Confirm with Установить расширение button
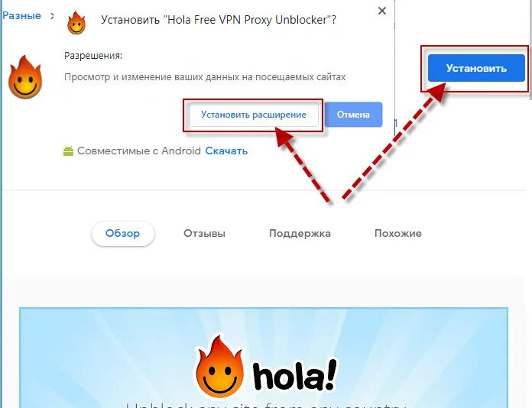Viewport: 532px width, 408px height. point(254,115)
